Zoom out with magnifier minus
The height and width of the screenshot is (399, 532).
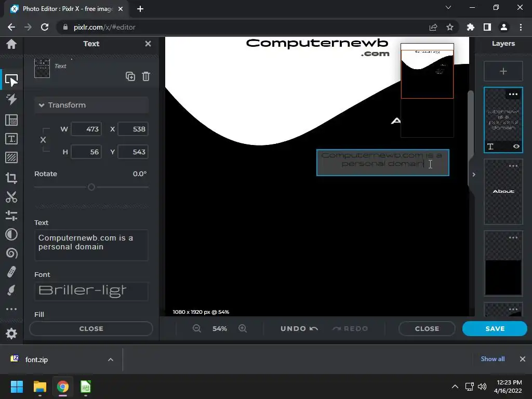197,328
